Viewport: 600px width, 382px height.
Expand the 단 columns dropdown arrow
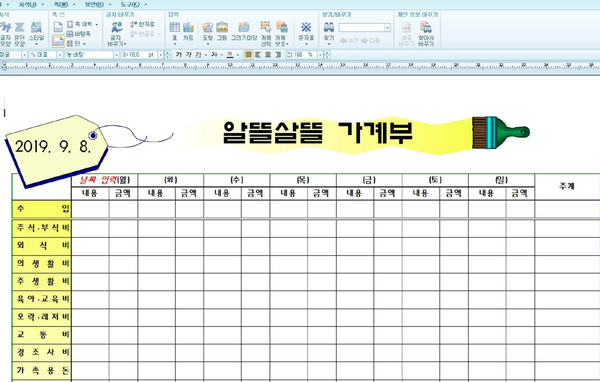[x=85, y=44]
